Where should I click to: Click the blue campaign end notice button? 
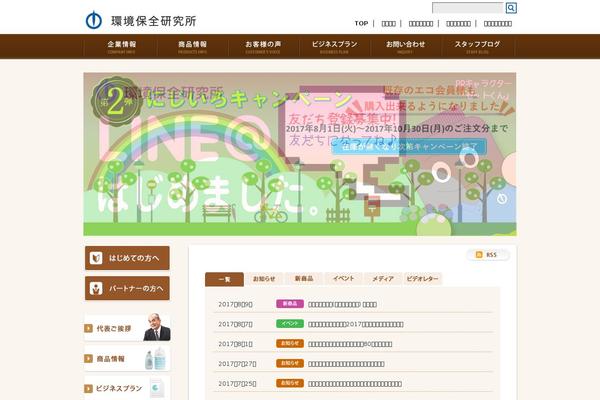point(409,147)
